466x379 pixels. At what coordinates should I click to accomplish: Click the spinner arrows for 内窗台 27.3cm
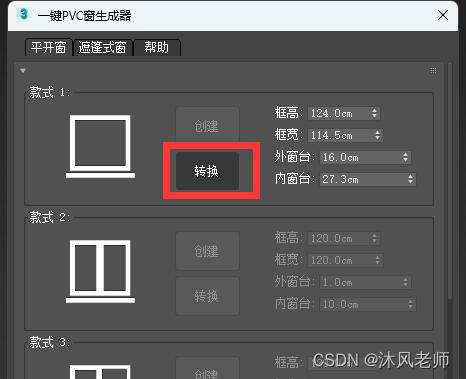[x=410, y=179]
